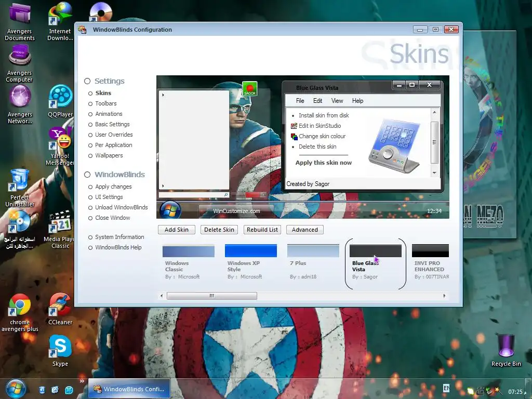532x399 pixels.
Task: Click Delete this skin link
Action: point(317,147)
